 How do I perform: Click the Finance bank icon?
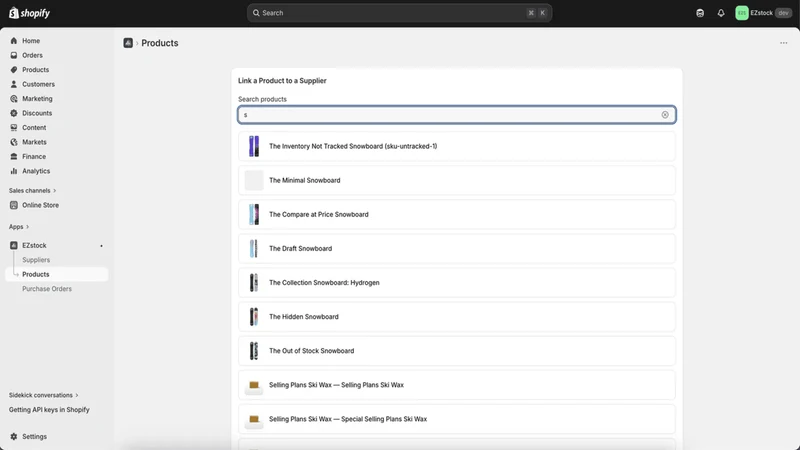pos(14,157)
